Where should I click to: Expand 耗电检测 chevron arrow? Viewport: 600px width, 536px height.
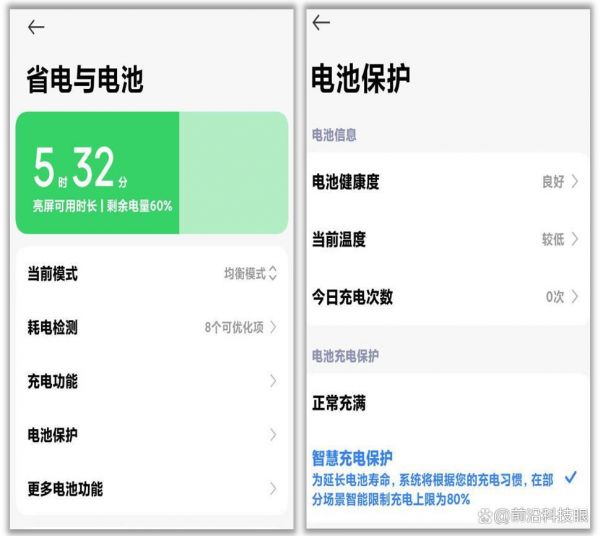(x=273, y=327)
